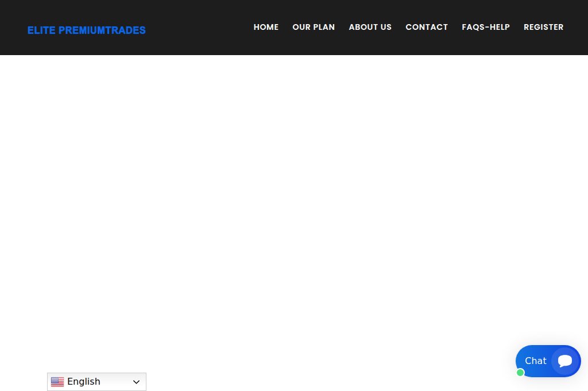Expand the English language dropdown
Image resolution: width=588 pixels, height=391 pixels.
pyautogui.click(x=96, y=382)
